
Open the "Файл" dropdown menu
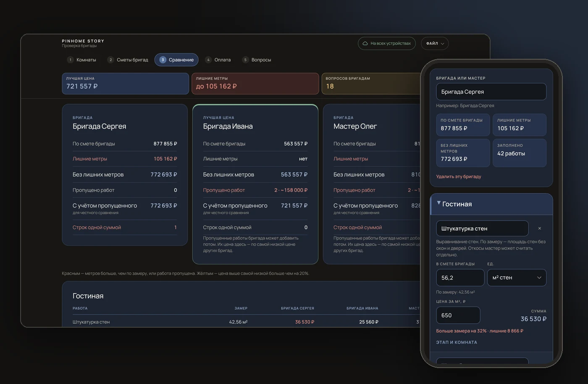435,43
